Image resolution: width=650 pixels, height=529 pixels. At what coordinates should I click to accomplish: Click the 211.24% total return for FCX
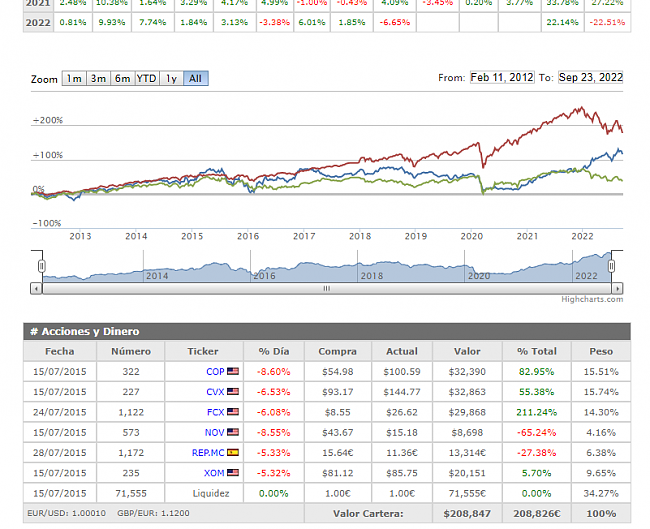(536, 413)
